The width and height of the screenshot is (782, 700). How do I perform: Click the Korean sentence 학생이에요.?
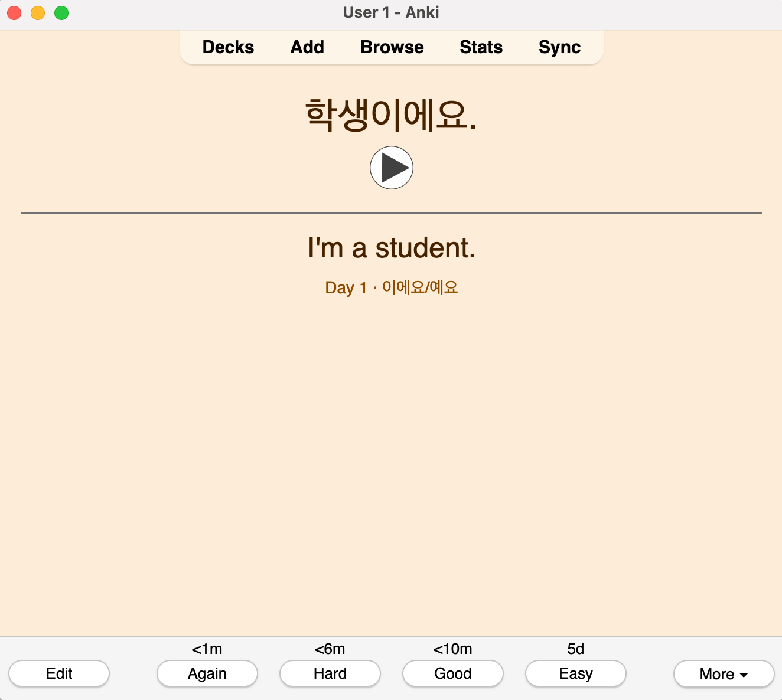[391, 115]
